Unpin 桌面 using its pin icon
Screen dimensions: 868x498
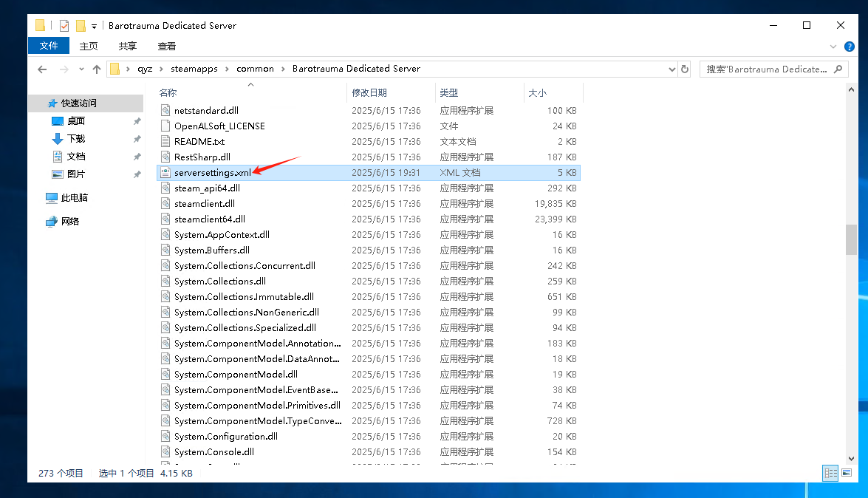[137, 121]
